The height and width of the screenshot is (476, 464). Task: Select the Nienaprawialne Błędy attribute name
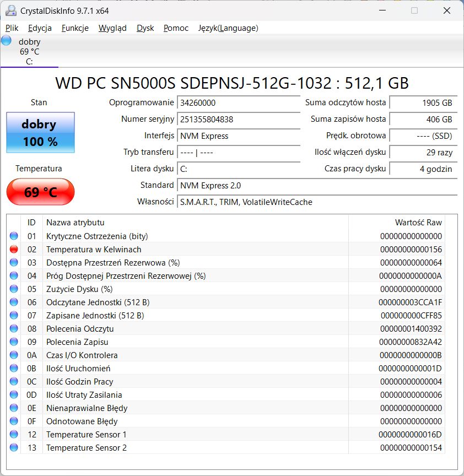point(87,408)
